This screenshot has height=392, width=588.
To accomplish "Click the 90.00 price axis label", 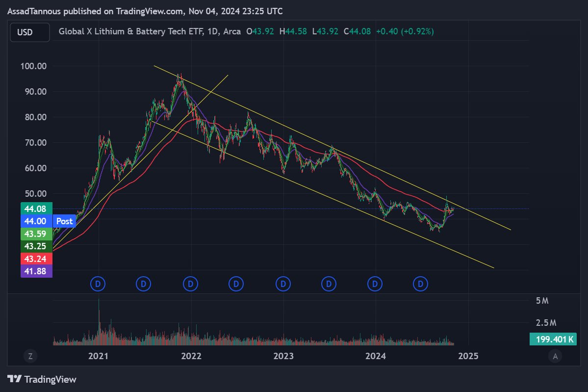I will point(36,92).
